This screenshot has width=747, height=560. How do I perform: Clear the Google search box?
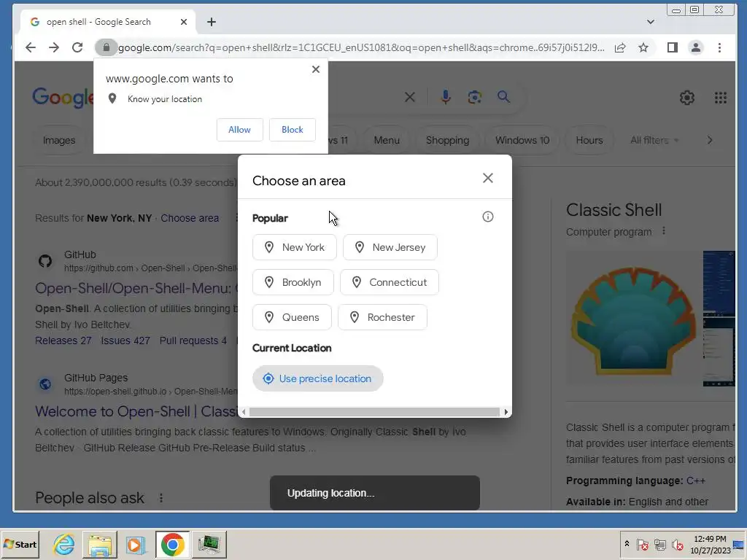pos(409,98)
